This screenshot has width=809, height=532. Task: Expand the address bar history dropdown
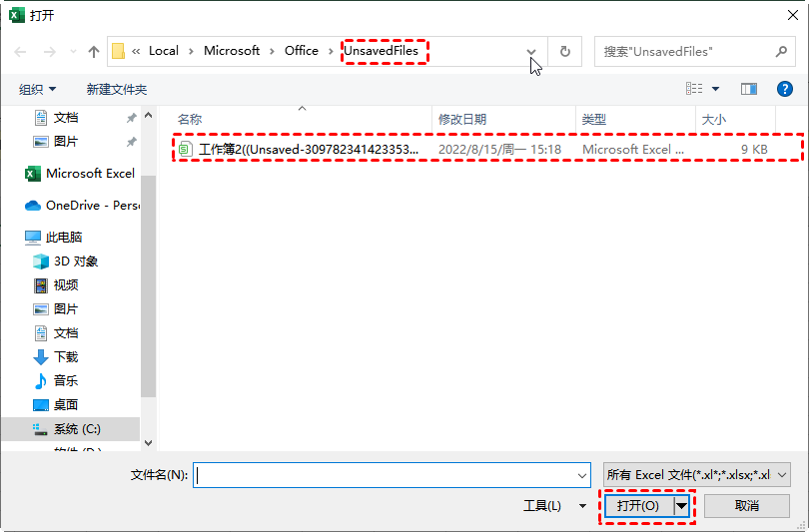pyautogui.click(x=531, y=52)
